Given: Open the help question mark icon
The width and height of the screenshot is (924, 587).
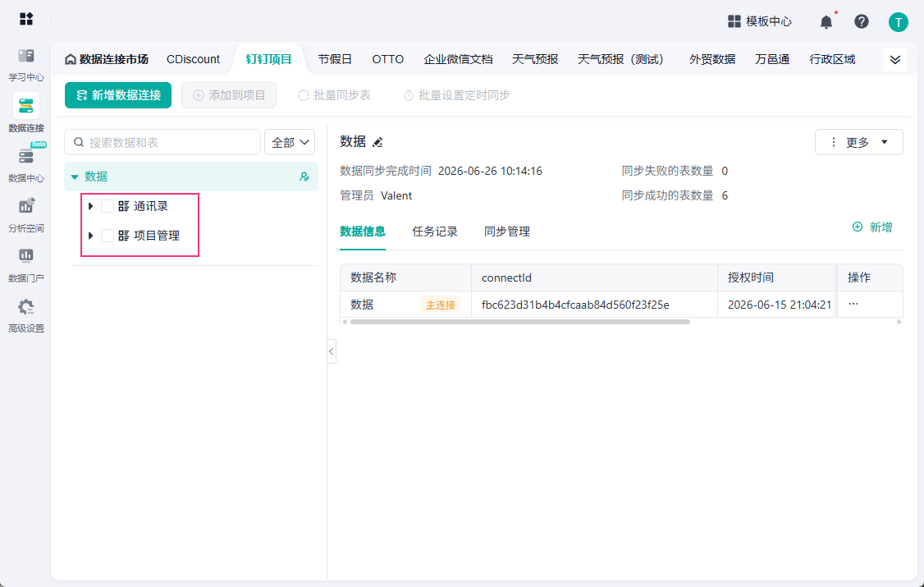Looking at the screenshot, I should coord(862,22).
